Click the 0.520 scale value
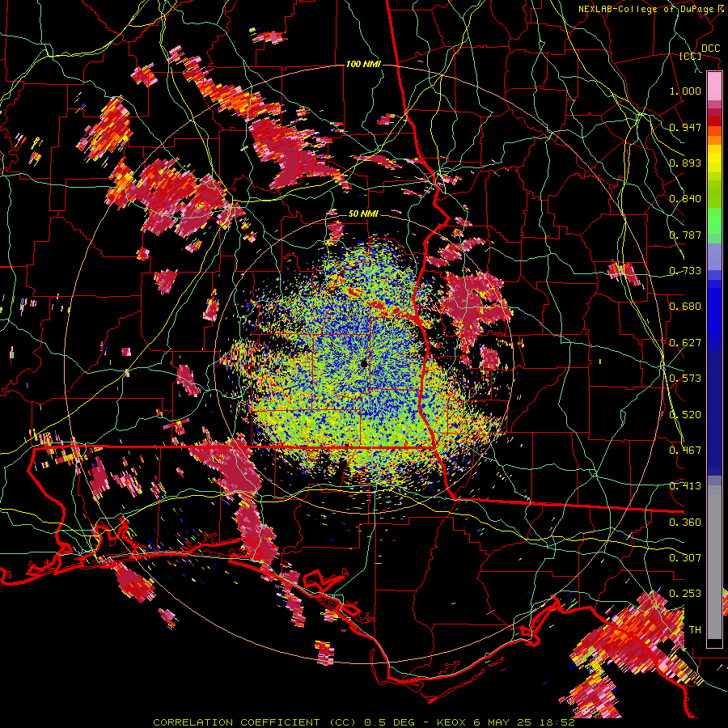This screenshot has height=728, width=728. 685,415
